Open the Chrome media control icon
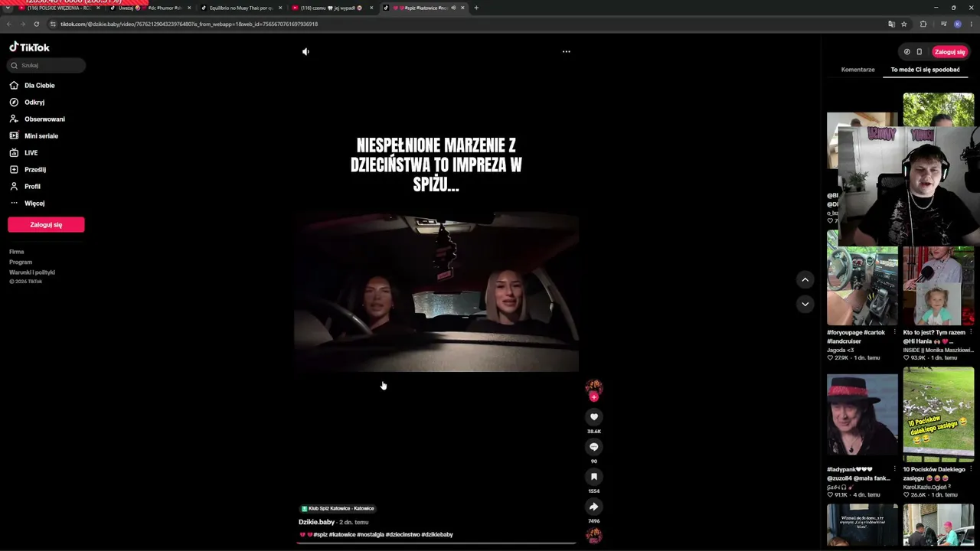The height and width of the screenshot is (551, 980). point(944,24)
